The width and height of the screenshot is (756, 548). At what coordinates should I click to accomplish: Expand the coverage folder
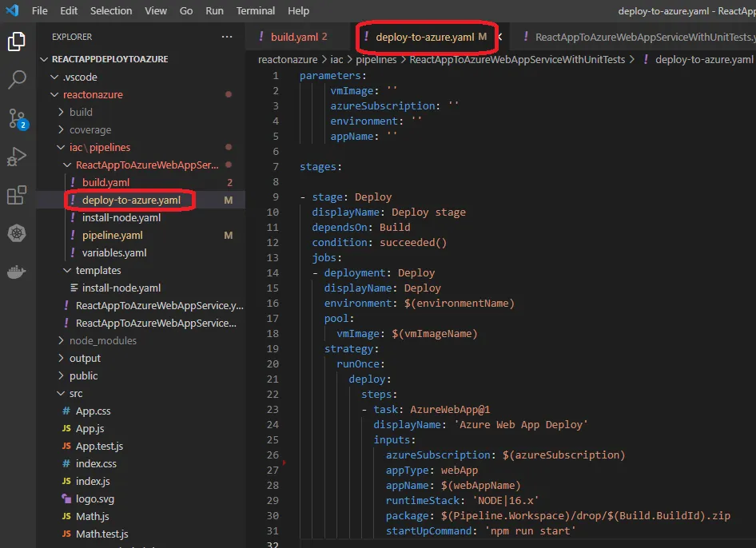(x=90, y=129)
